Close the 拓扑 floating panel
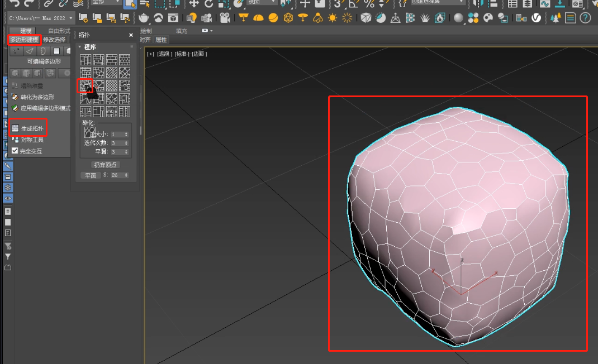598x364 pixels. [x=131, y=35]
